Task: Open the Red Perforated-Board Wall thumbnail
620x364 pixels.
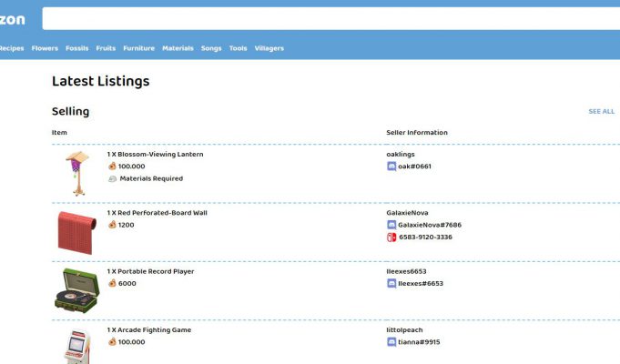Action: (x=75, y=232)
